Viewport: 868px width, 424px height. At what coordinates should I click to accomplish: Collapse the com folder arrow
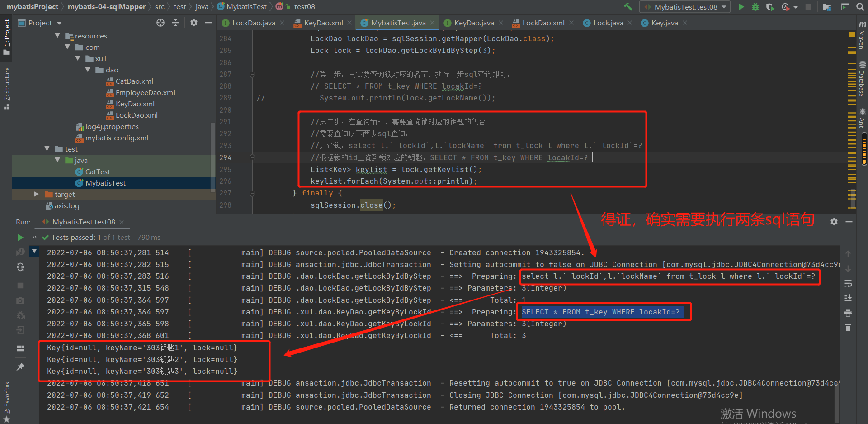click(x=67, y=47)
